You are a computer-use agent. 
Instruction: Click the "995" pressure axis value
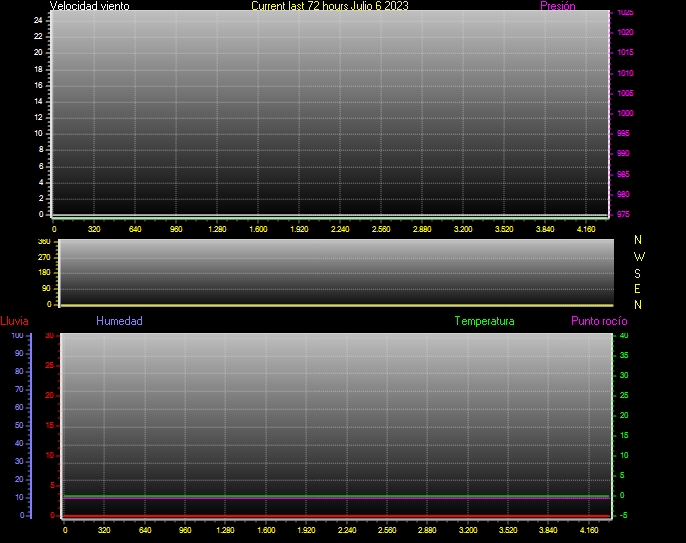click(623, 133)
